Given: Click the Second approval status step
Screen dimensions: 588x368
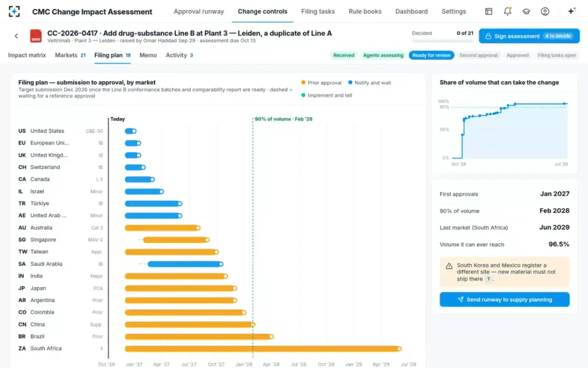Looking at the screenshot, I should [x=478, y=55].
